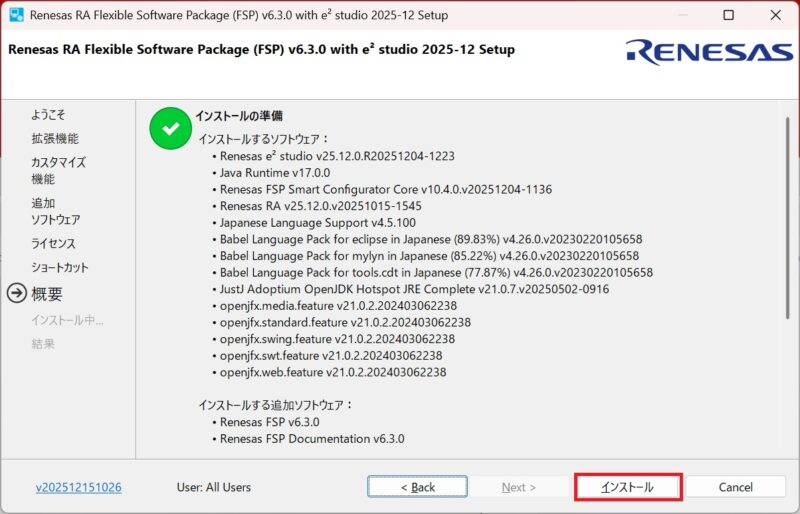Click the arrow icon beside 概要

point(17,293)
